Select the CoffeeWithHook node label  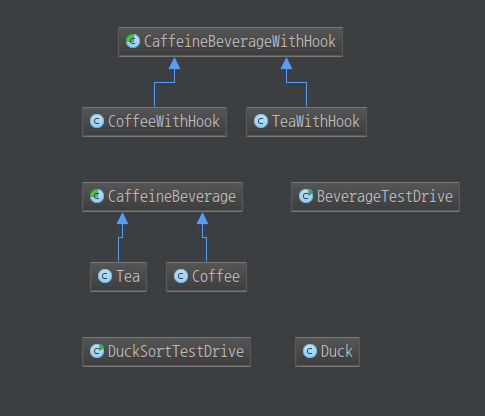click(x=164, y=121)
